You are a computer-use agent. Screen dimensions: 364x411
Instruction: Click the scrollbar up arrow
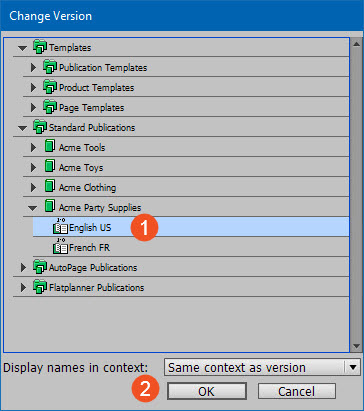point(356,44)
